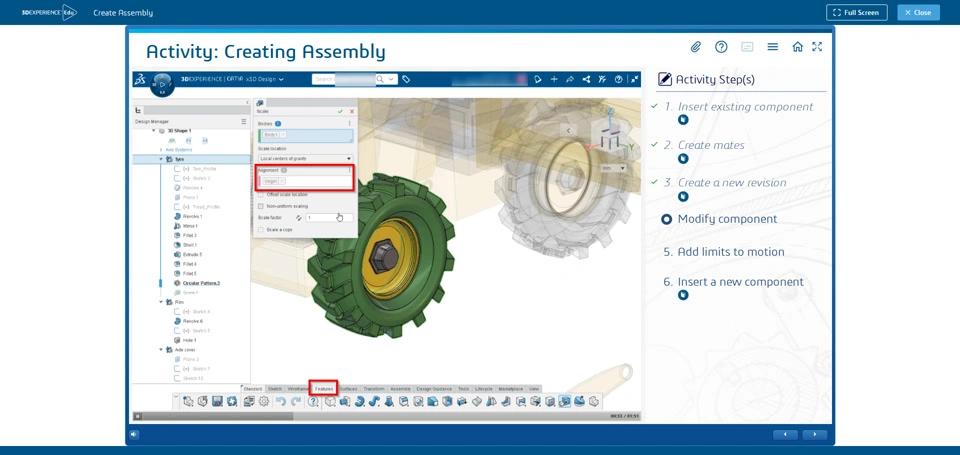Switch to the Features tab
960x455 pixels.
(x=324, y=389)
